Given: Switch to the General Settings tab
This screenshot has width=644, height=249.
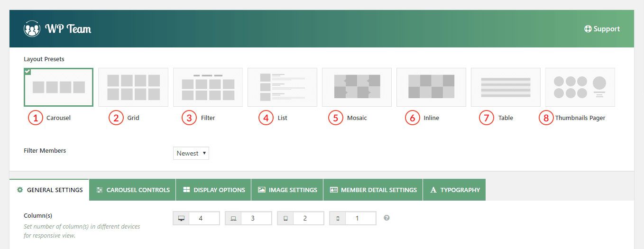Looking at the screenshot, I should coord(49,190).
